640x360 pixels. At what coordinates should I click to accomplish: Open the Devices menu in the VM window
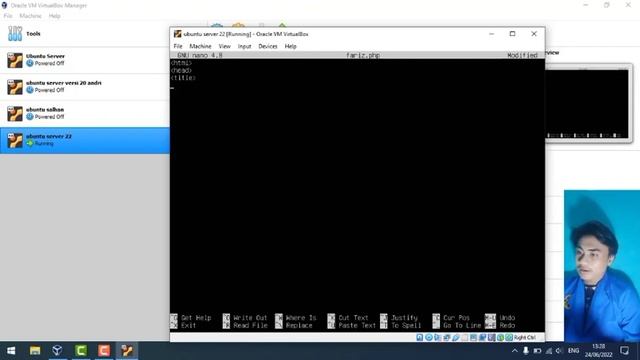coord(268,46)
